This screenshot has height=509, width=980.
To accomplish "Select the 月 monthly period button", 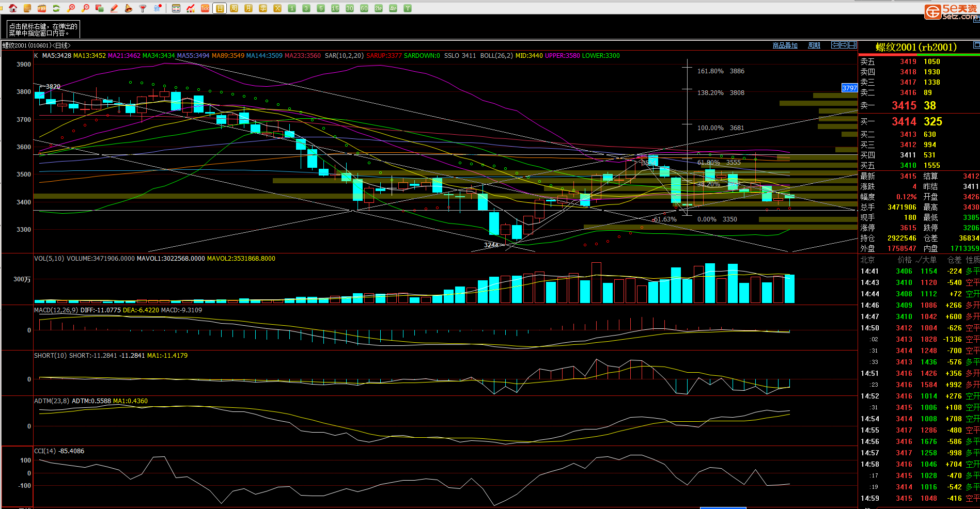I will (x=248, y=8).
